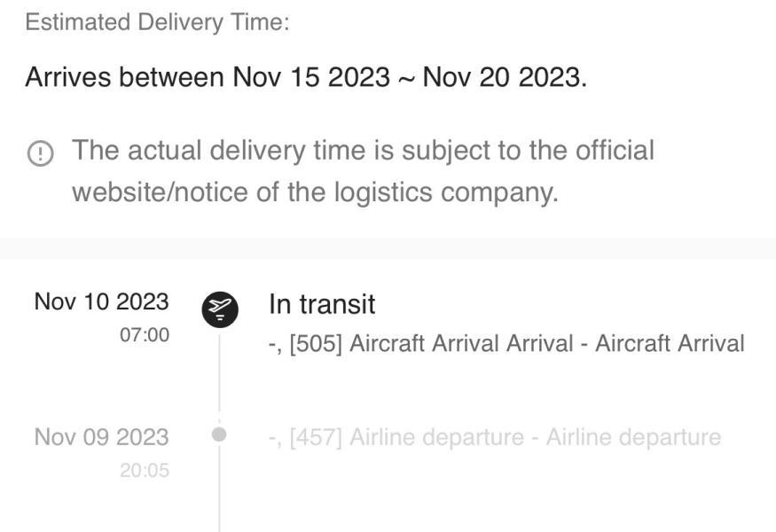Select the 'Nov 20 2023.' arrival end date
The height and width of the screenshot is (532, 776).
point(504,77)
